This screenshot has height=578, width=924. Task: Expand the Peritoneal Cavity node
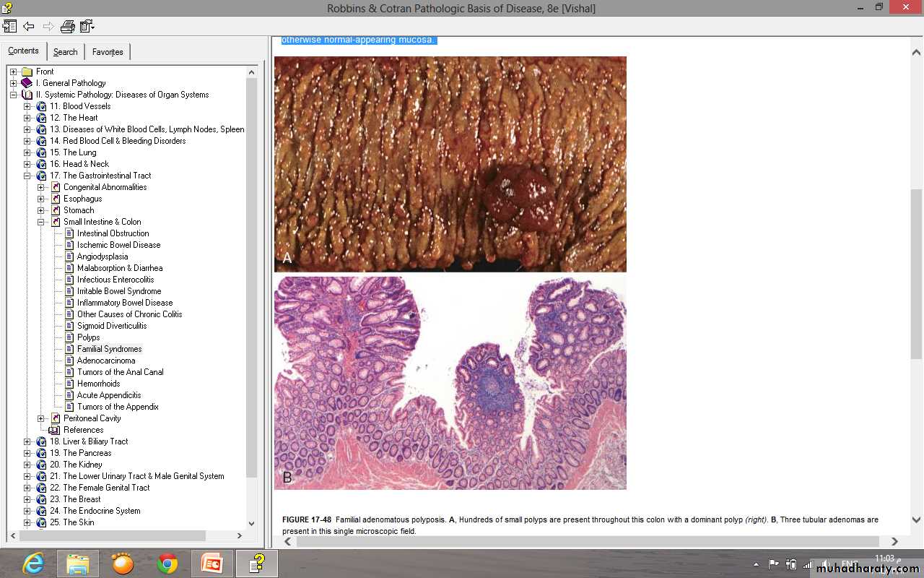point(41,418)
